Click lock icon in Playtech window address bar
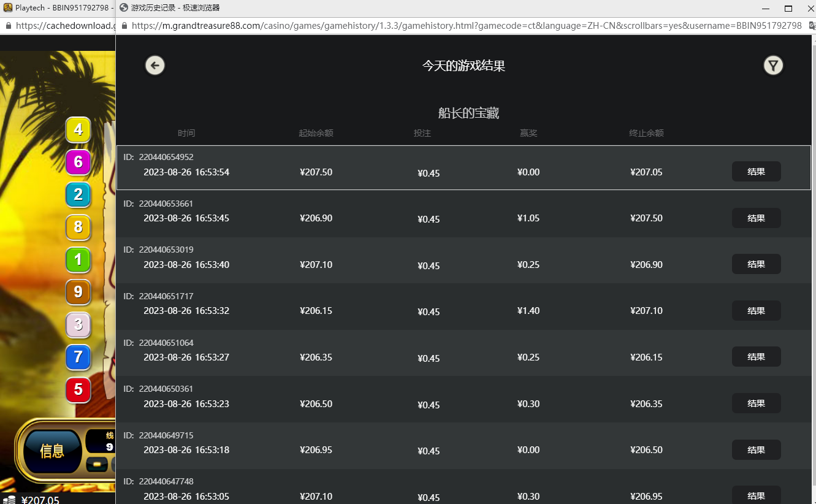Image resolution: width=816 pixels, height=504 pixels. [8, 26]
